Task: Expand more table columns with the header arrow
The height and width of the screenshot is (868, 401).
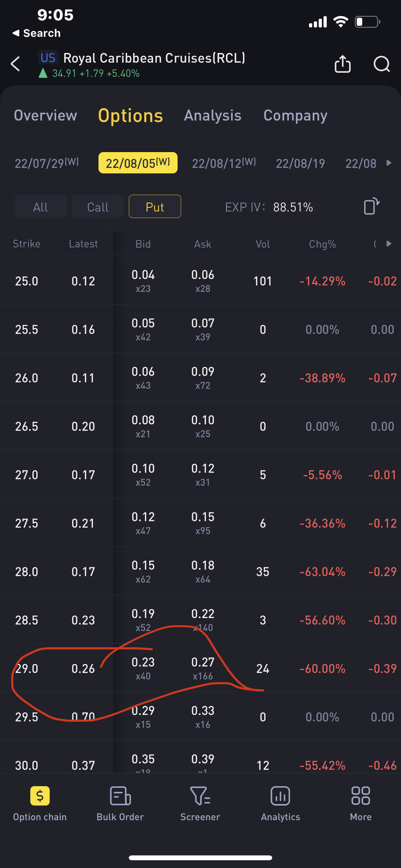Action: click(x=389, y=243)
